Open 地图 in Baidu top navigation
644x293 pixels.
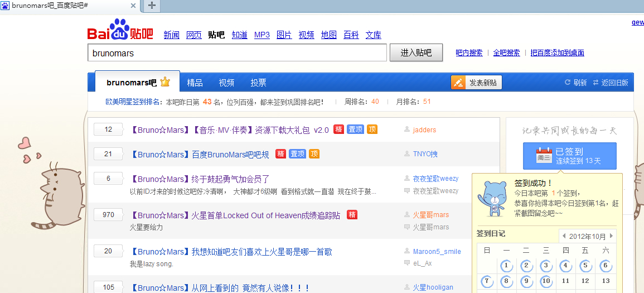(329, 35)
